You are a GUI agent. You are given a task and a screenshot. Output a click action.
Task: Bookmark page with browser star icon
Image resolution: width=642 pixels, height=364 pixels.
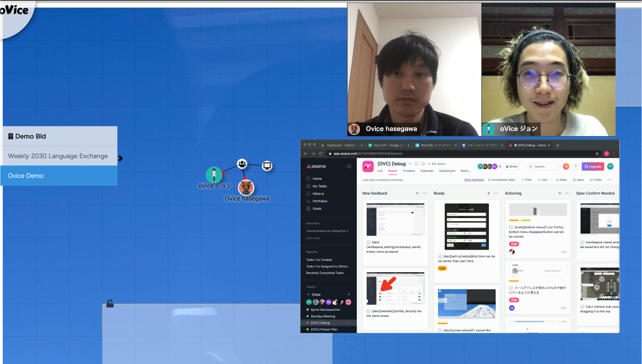[597, 154]
